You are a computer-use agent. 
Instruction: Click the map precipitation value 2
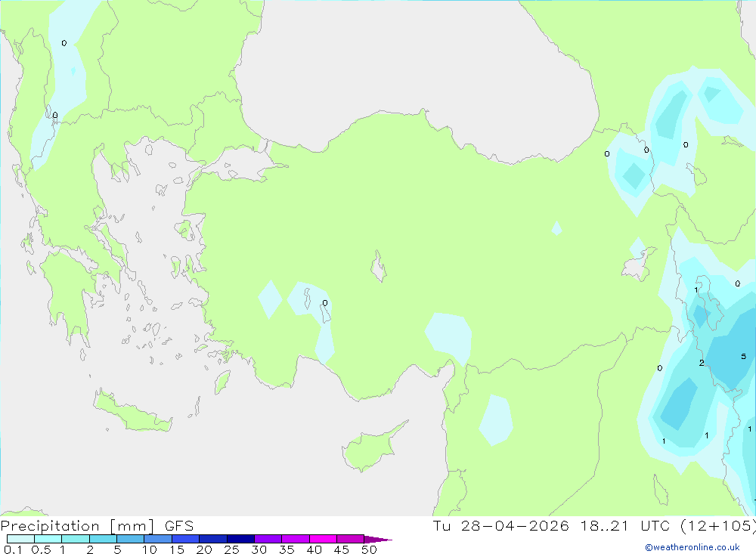pyautogui.click(x=702, y=363)
